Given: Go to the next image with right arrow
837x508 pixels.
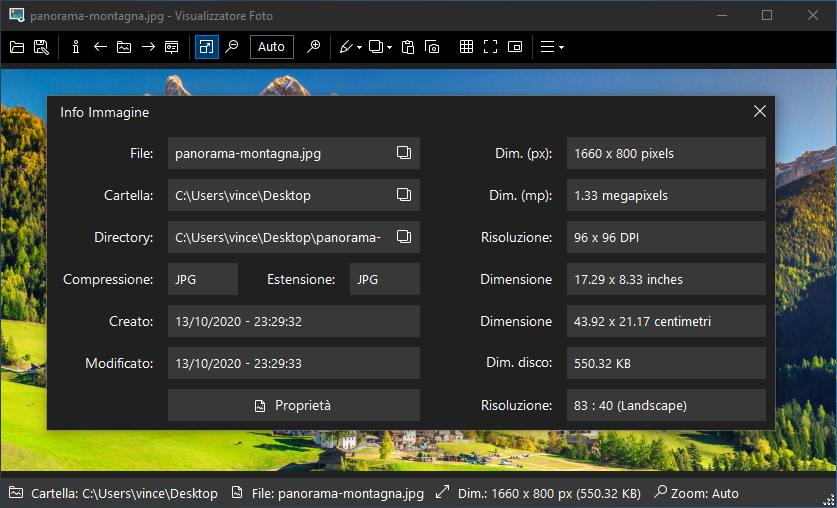Looking at the screenshot, I should [x=148, y=47].
